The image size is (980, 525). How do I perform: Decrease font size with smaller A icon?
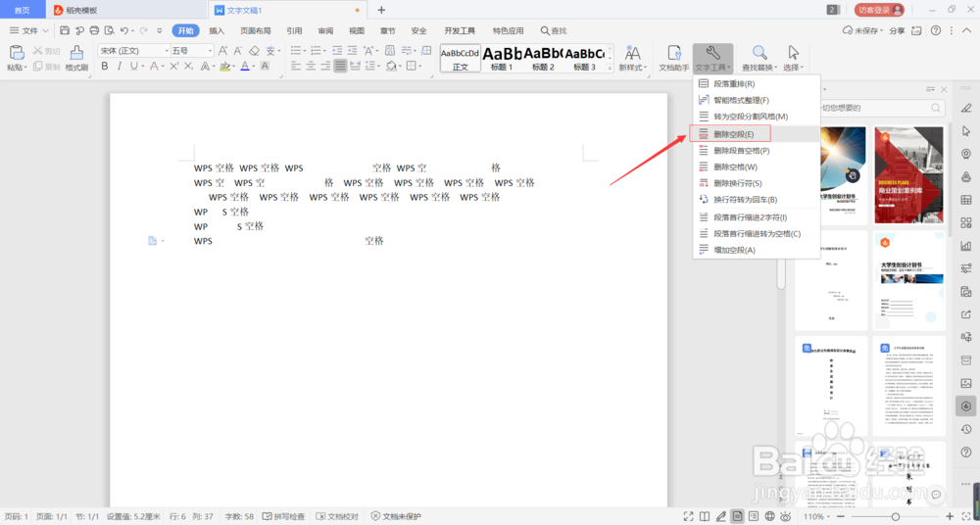[x=238, y=51]
